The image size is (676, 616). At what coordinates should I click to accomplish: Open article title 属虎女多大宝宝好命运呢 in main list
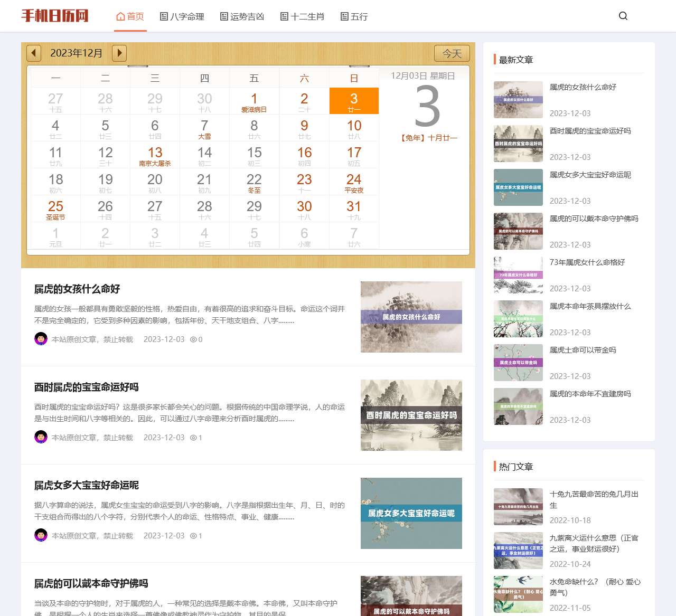click(x=87, y=485)
